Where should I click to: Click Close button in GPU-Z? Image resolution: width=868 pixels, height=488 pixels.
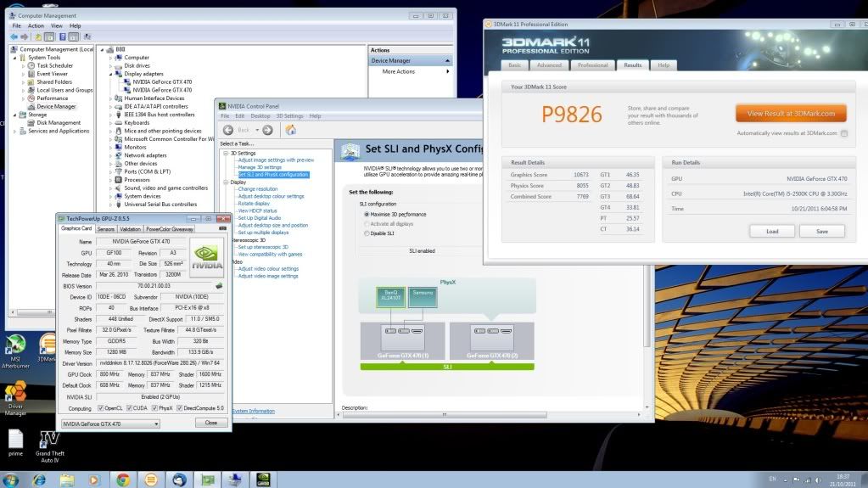point(211,423)
